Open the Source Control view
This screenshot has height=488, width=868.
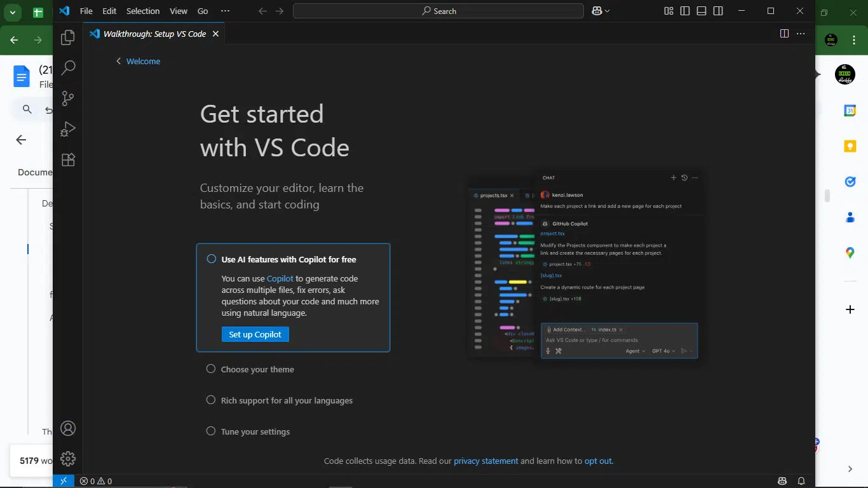(x=68, y=98)
